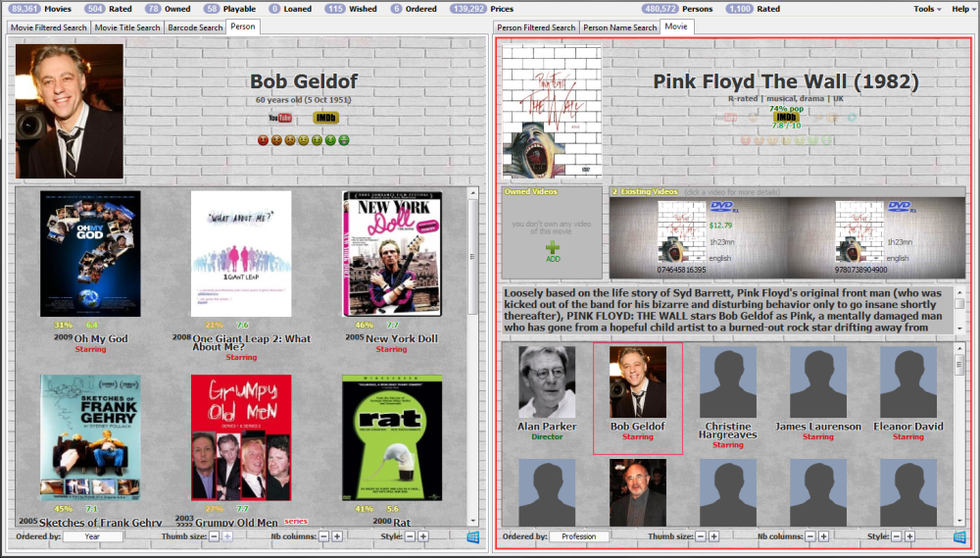The image size is (980, 558).
Task: Click the 139,292 Prices counter
Action: pyautogui.click(x=481, y=9)
